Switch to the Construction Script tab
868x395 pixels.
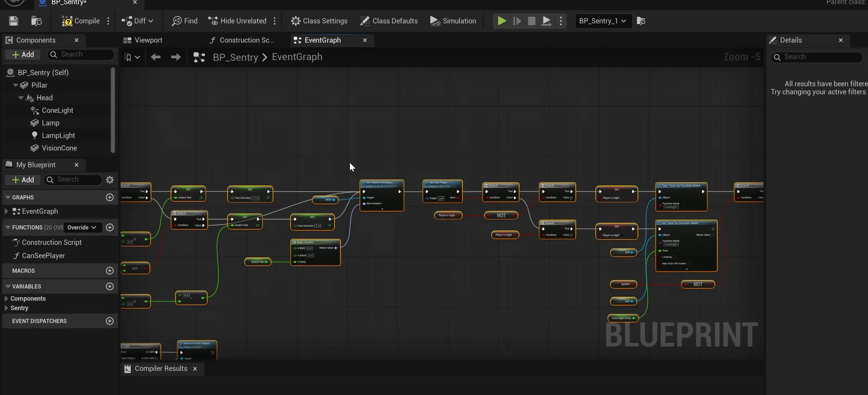tap(241, 40)
